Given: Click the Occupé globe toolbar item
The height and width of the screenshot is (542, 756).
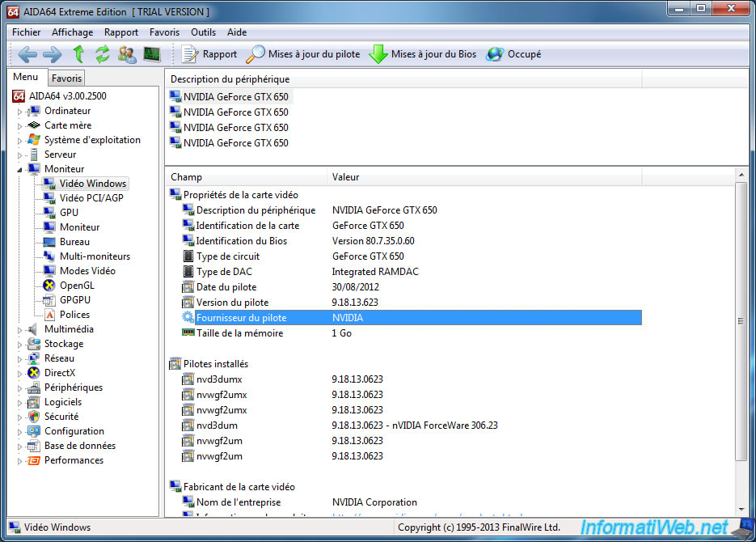Looking at the screenshot, I should [513, 54].
